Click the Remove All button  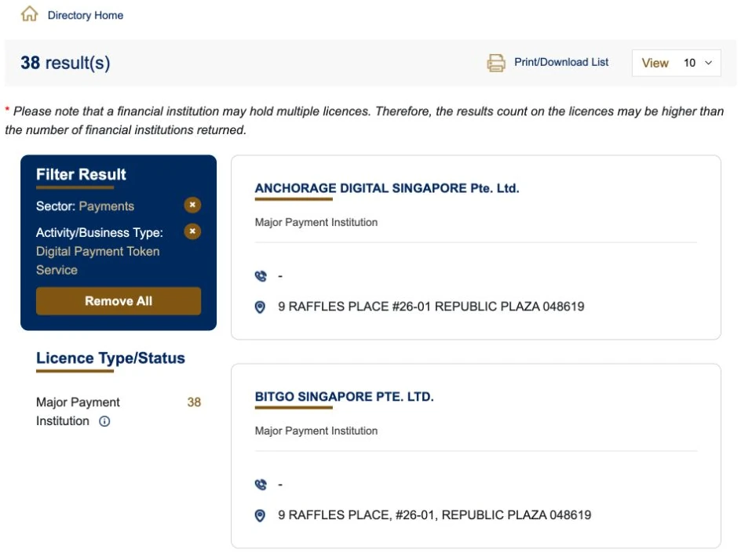coord(119,300)
